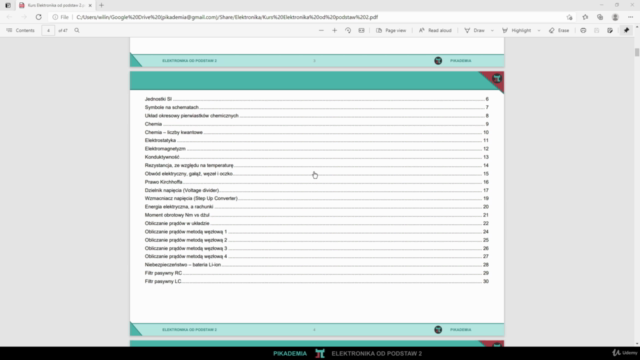Select the Erase tool
Viewport: 640px width, 360px height.
559,30
